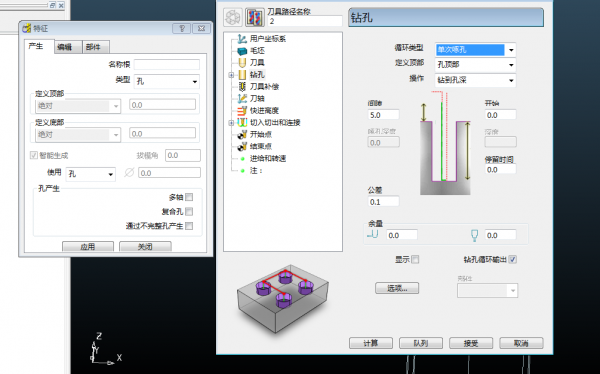Click the 拔模角 value field
Viewport: 600px width, 374px height.
(183, 155)
